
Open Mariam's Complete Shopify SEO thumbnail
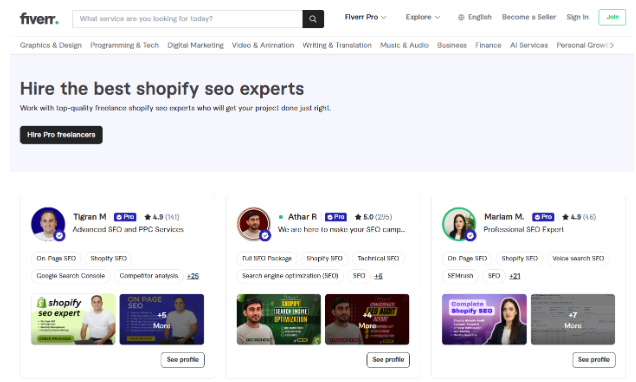pyautogui.click(x=484, y=320)
